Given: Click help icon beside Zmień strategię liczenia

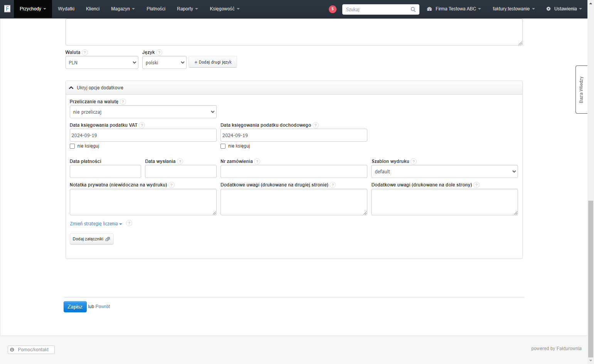Looking at the screenshot, I should (129, 223).
